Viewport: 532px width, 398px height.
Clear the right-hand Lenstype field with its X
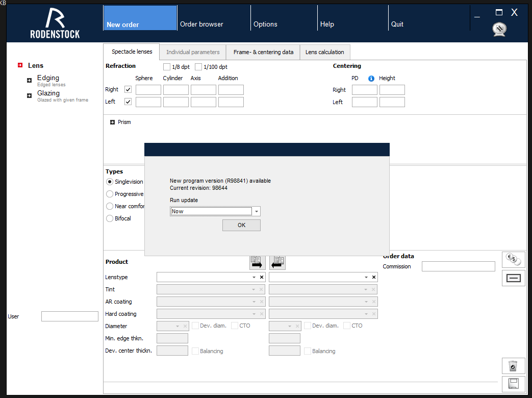[373, 277]
